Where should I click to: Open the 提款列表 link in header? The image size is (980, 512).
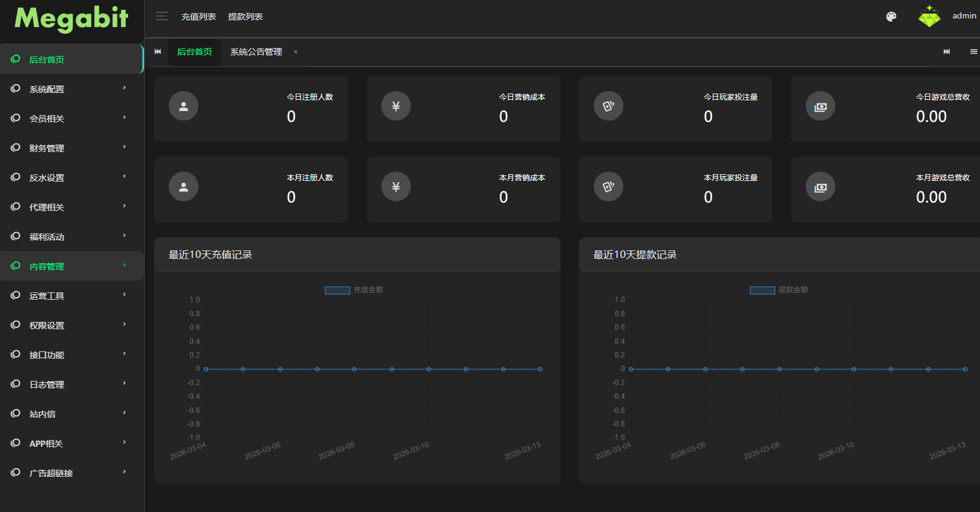click(245, 17)
